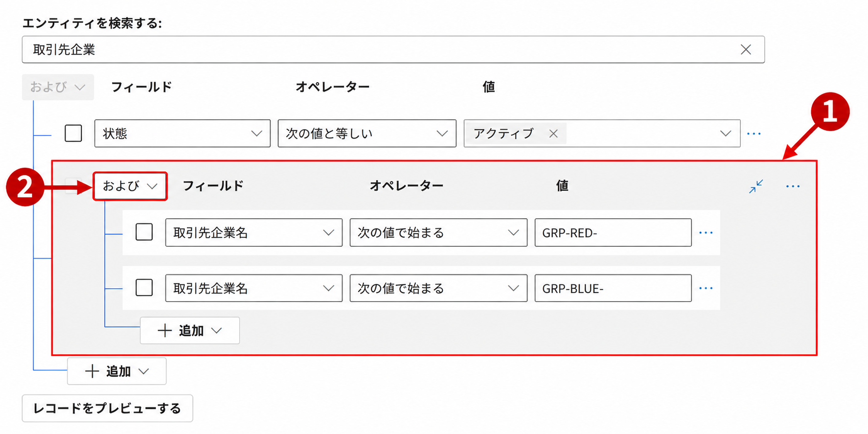Tick the checkbox for the GRP-BLUE- row
Screen dimensions: 868x434
point(144,288)
